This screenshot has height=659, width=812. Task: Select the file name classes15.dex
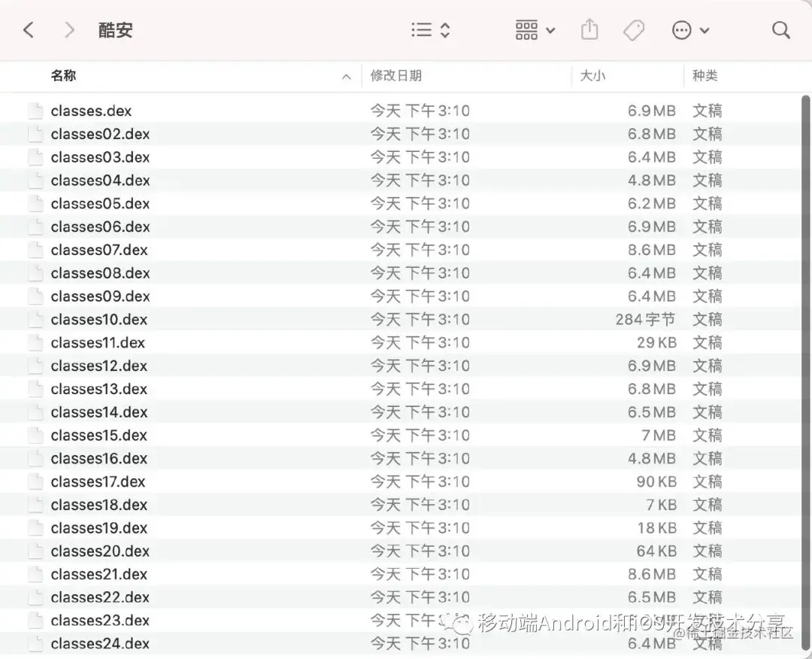(x=99, y=435)
